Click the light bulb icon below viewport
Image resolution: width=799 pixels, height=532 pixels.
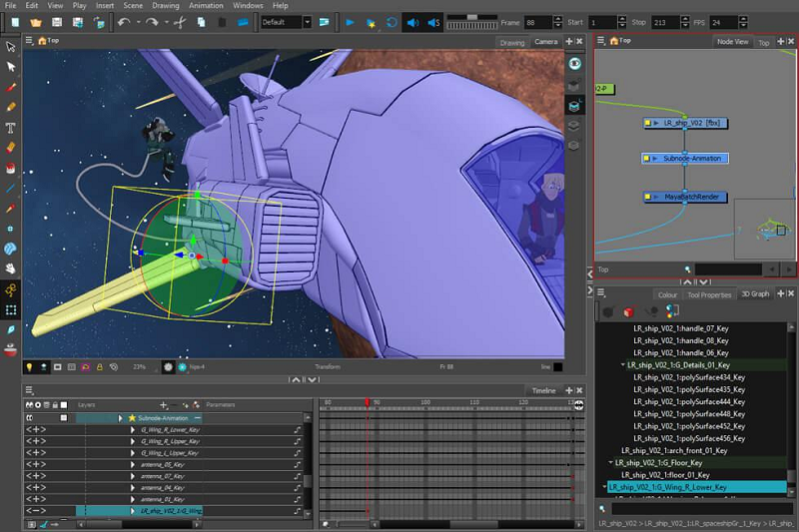pos(30,366)
